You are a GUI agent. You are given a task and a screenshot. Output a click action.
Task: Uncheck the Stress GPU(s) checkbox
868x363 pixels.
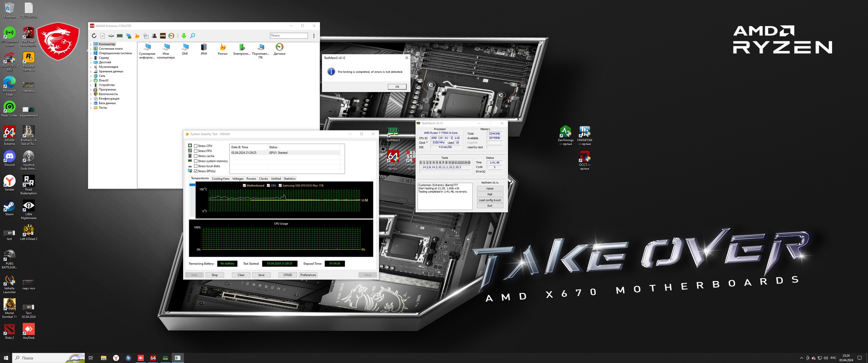(x=196, y=171)
